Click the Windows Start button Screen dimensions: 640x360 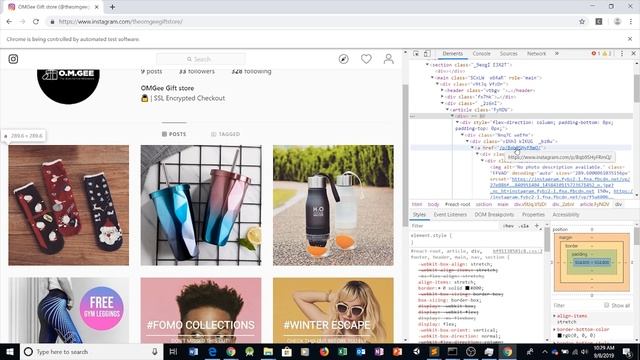(x=10, y=351)
